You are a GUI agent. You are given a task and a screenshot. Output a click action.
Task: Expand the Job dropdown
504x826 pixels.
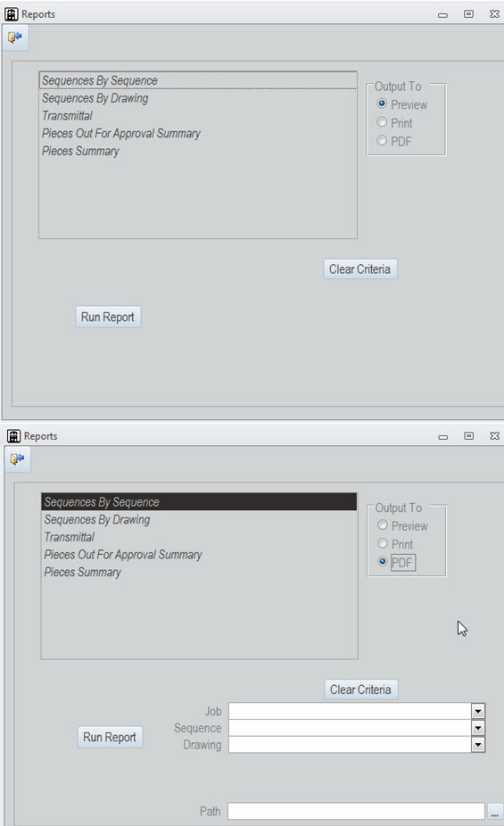pyautogui.click(x=477, y=711)
